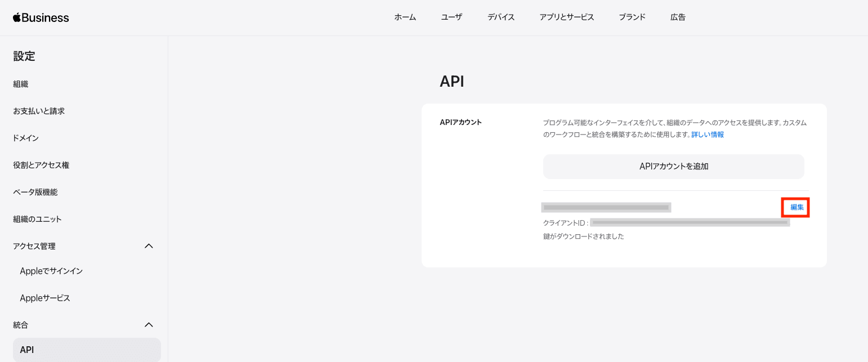Screen dimensions: 868x362
Task: Go to the ユーザ menu
Action: [x=451, y=17]
